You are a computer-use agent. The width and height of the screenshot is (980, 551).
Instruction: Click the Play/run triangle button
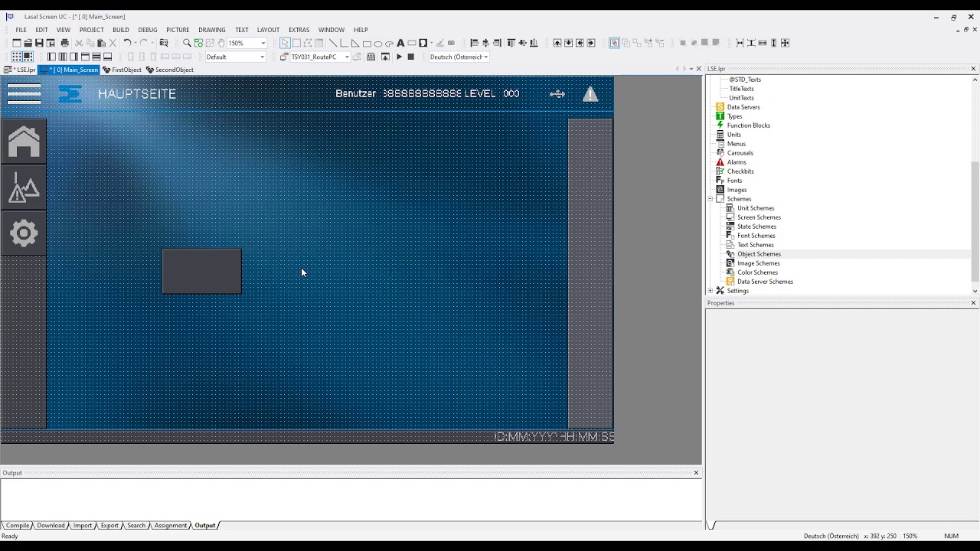399,57
